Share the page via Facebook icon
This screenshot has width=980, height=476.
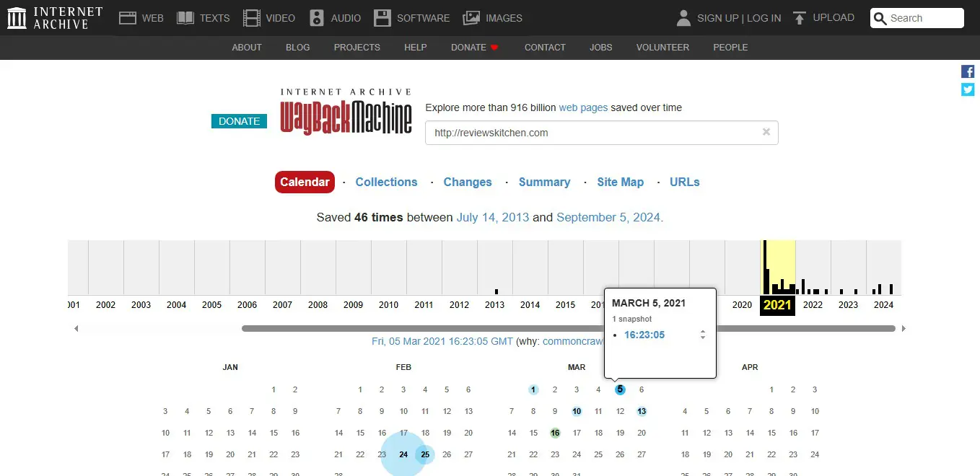pyautogui.click(x=968, y=71)
